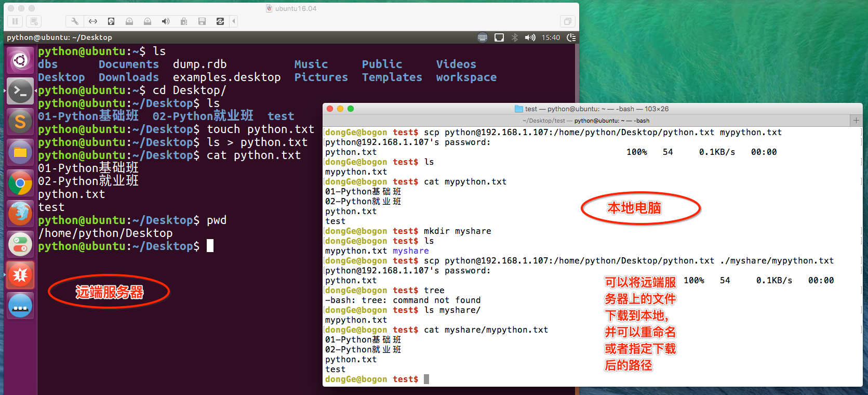Open Ubuntu session power menu
This screenshot has height=395, width=868.
[571, 37]
